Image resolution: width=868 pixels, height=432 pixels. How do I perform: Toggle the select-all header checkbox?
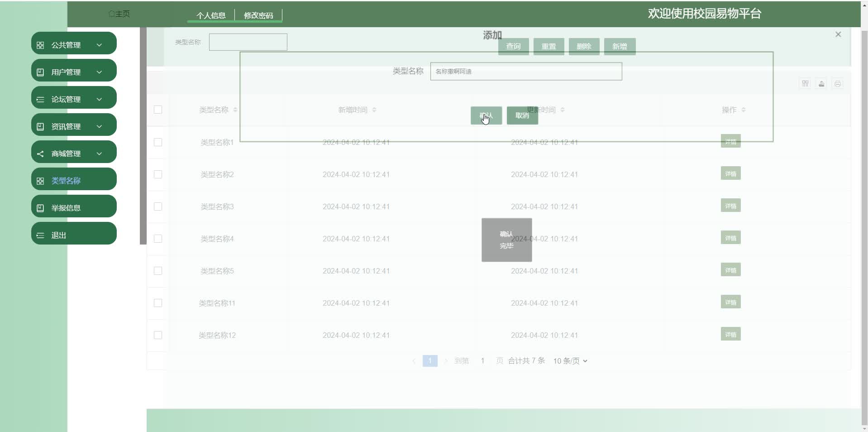click(158, 110)
